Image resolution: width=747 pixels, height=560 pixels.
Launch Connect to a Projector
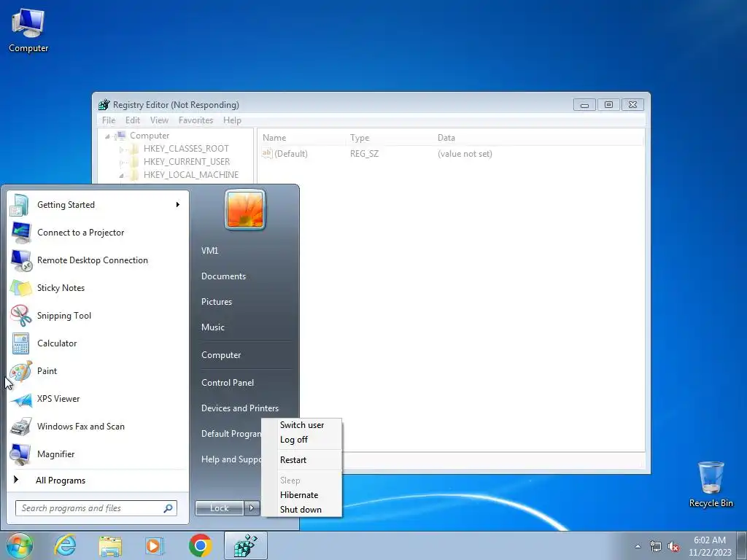[98, 233]
